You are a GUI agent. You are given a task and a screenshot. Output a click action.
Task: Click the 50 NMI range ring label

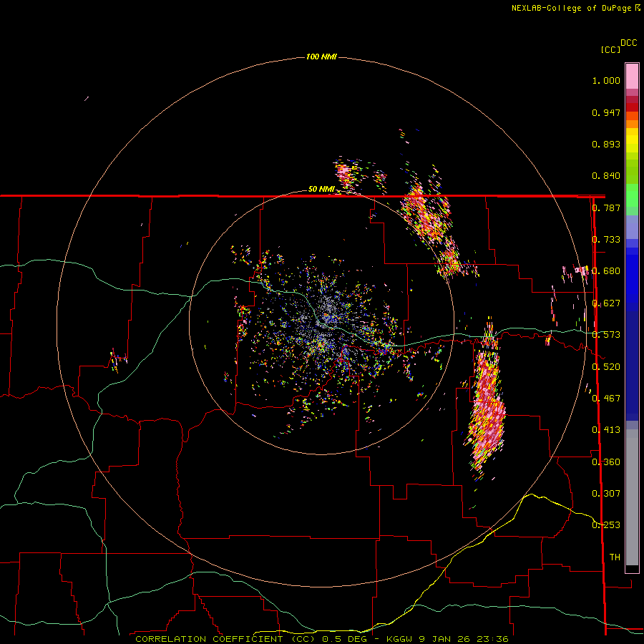[321, 190]
